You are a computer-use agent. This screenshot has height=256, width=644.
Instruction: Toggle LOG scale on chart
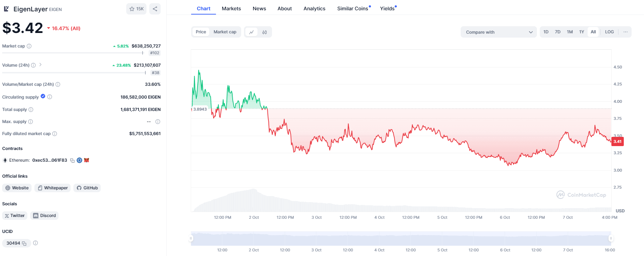pos(609,32)
